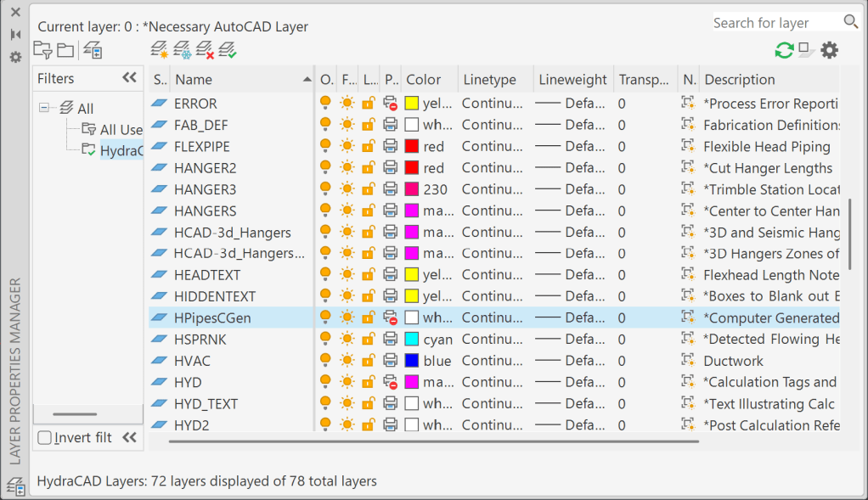Open cyan color swatch for HSPRNK layer
This screenshot has width=868, height=500.
click(x=411, y=339)
